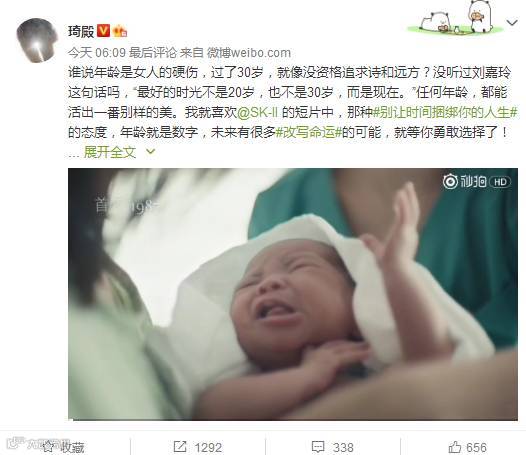
Task: Open the 微博weibo.com source link
Action: click(249, 53)
